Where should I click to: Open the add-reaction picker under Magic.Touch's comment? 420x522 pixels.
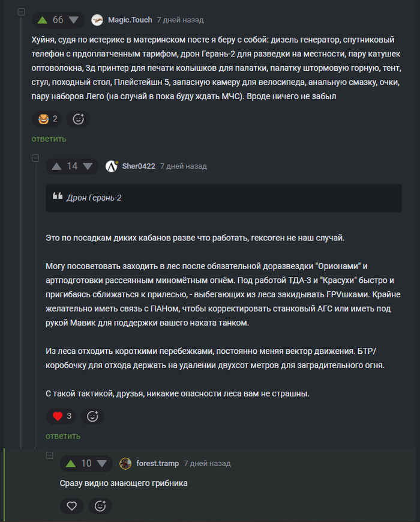click(x=78, y=119)
